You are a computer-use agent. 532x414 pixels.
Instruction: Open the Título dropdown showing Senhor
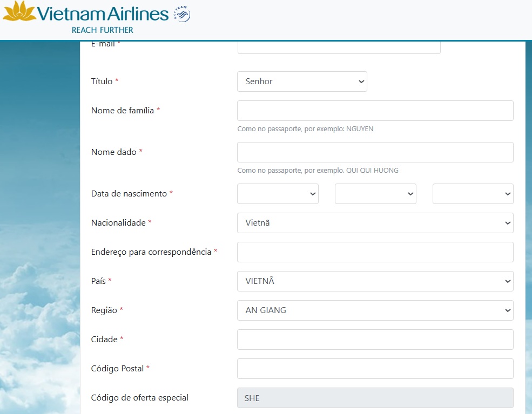tap(302, 82)
